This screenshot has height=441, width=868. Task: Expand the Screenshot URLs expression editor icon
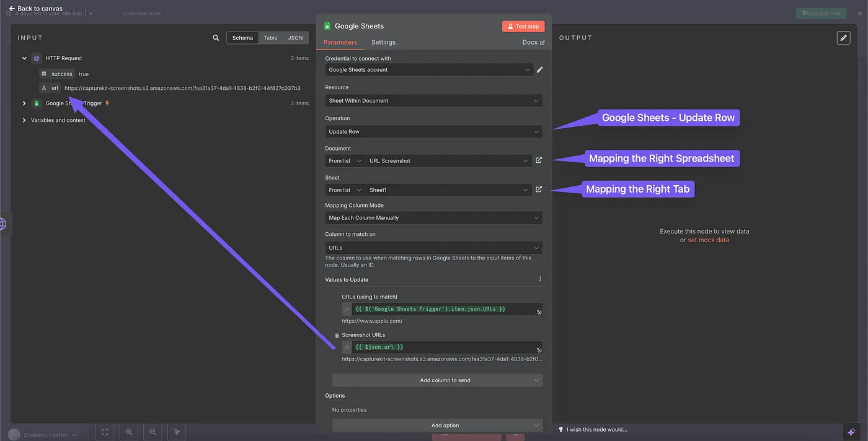point(539,350)
